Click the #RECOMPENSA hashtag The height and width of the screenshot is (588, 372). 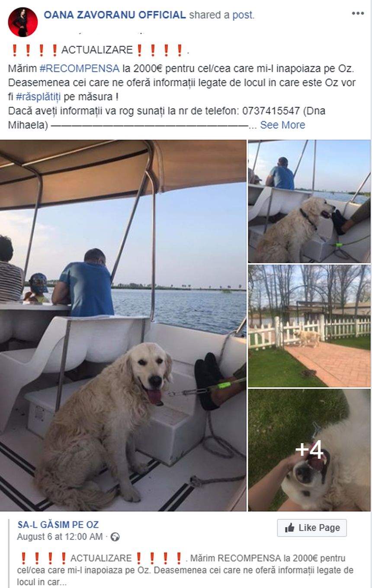click(79, 68)
